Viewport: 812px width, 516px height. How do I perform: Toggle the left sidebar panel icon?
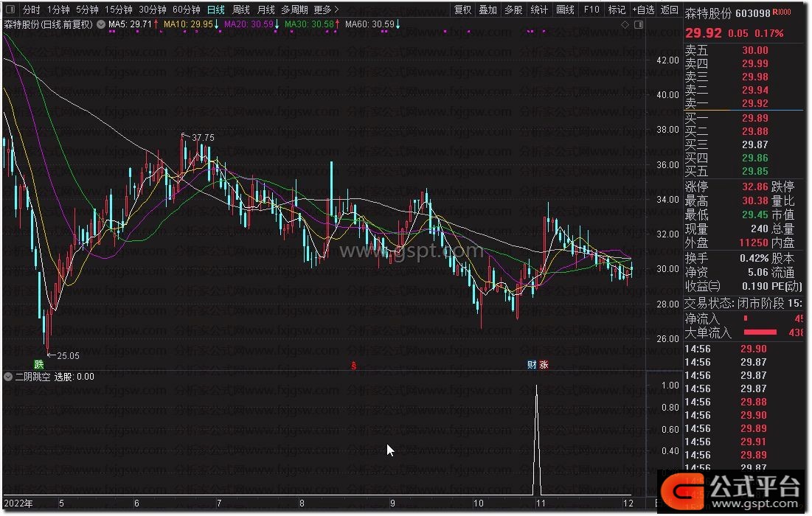click(x=10, y=10)
